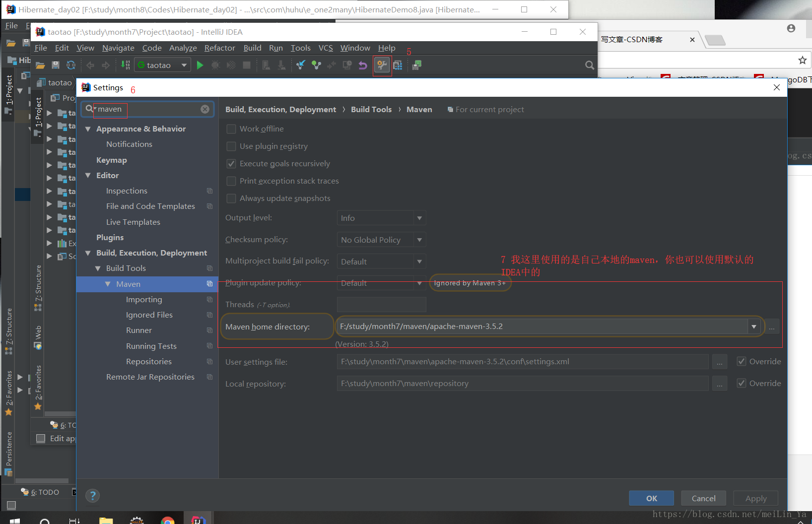Open Maven home directory dropdown arrow
Viewport: 812px width, 524px height.
pos(754,327)
